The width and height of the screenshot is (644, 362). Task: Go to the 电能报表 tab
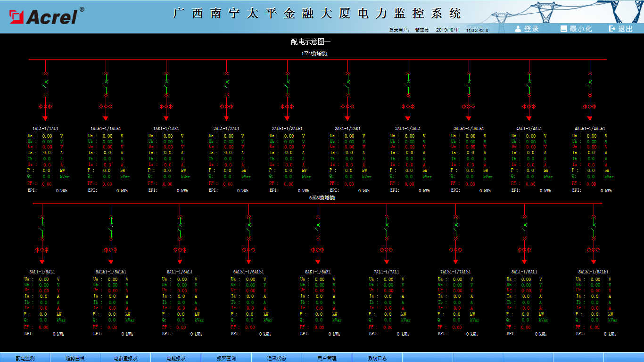click(176, 358)
